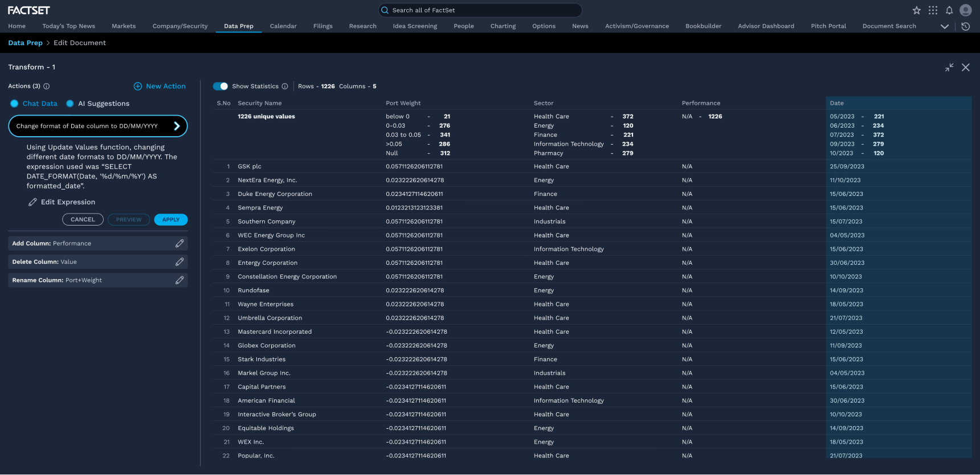Click the Actions info icon
This screenshot has width=980, height=475.
(47, 87)
